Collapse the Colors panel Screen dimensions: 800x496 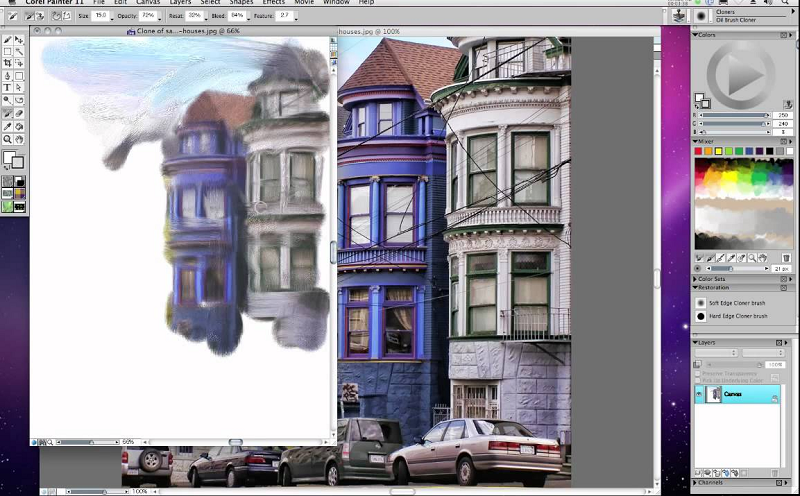click(x=696, y=35)
